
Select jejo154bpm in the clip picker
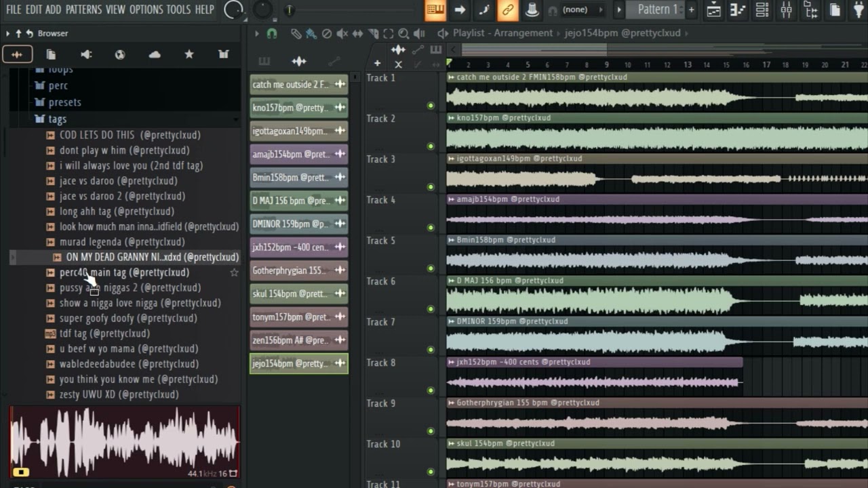[298, 364]
